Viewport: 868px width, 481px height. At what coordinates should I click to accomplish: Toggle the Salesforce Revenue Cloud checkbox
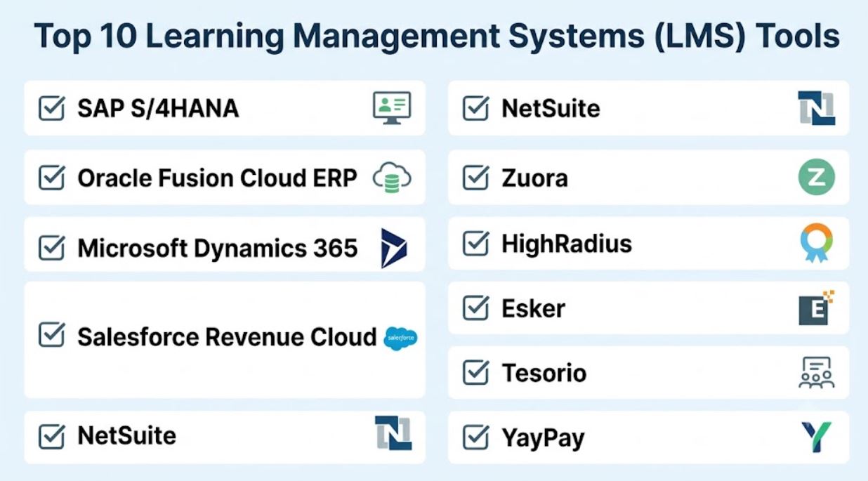[x=52, y=336]
